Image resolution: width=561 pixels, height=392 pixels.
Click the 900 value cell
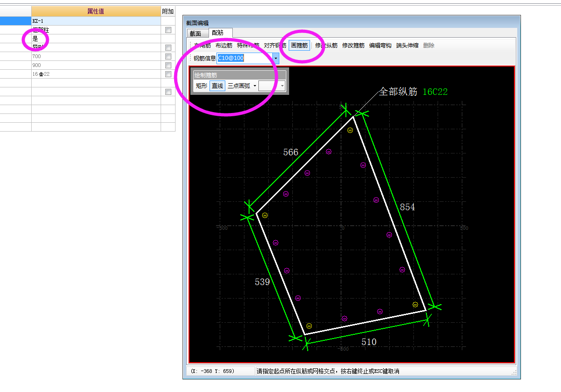96,65
